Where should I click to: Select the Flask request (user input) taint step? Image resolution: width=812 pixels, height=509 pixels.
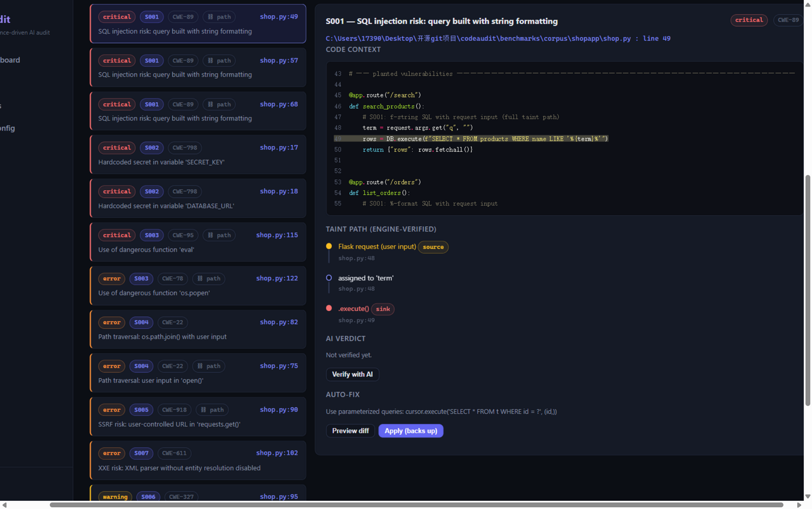pos(377,246)
